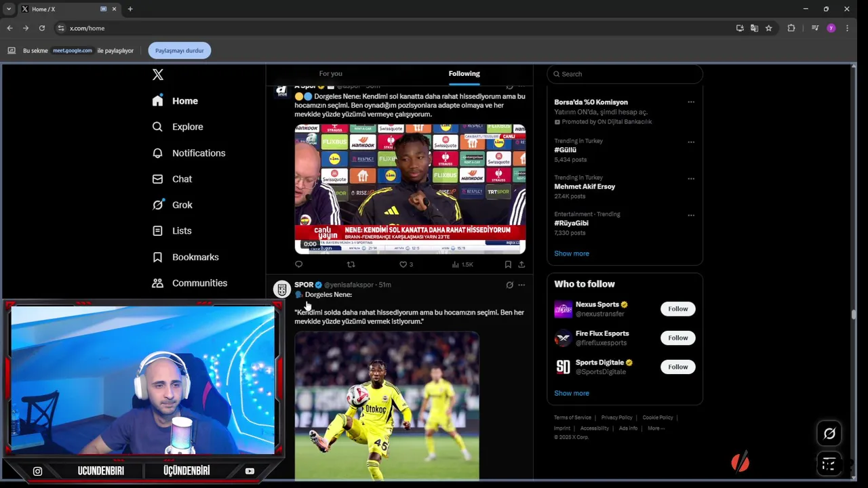Open a new browser tab
The image size is (868, 488).
click(130, 9)
